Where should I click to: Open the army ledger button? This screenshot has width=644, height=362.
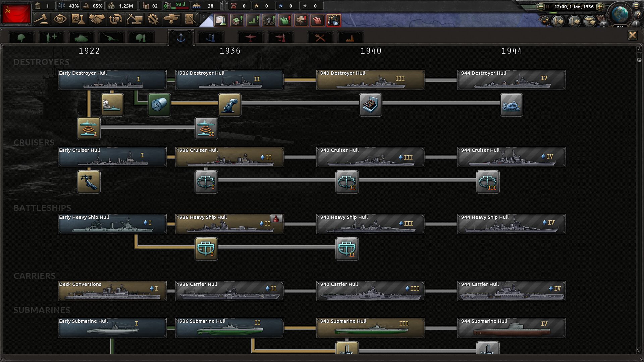[x=558, y=21]
